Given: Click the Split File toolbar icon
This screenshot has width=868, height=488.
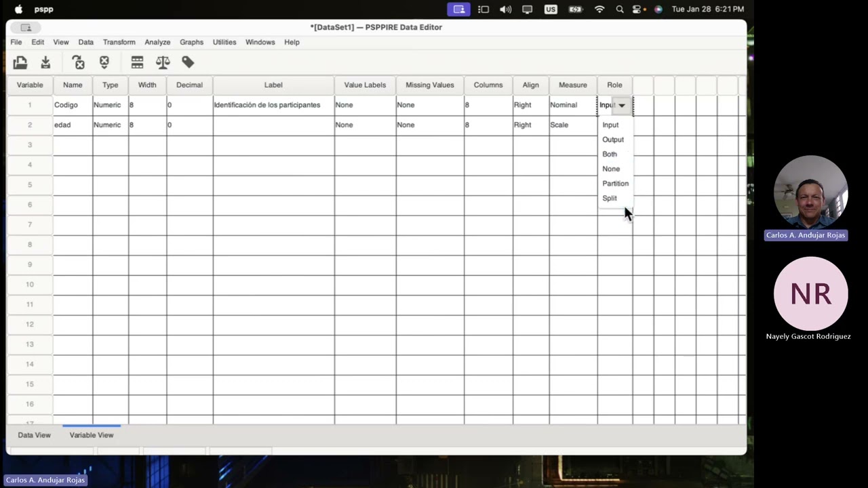Looking at the screenshot, I should click(137, 62).
